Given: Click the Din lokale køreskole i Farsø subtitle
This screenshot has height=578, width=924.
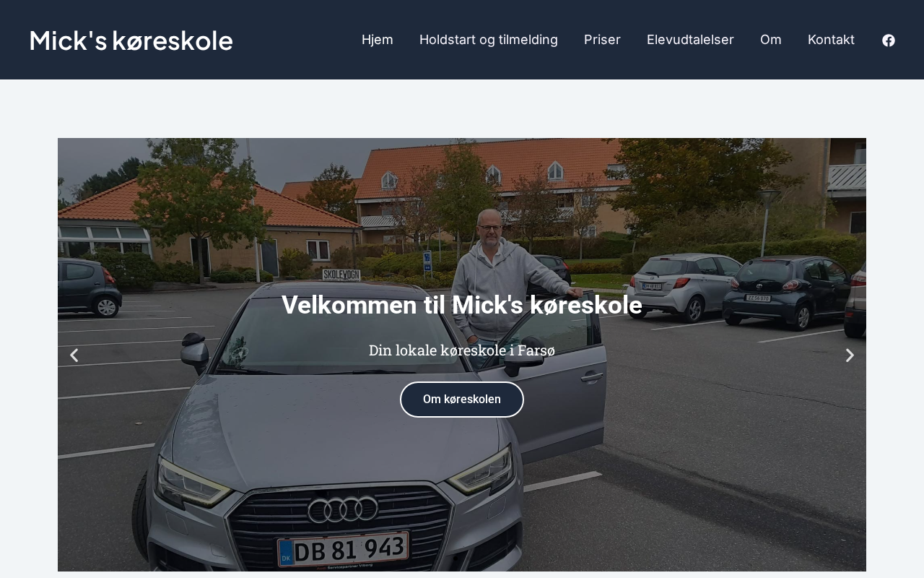Looking at the screenshot, I should pos(462,350).
